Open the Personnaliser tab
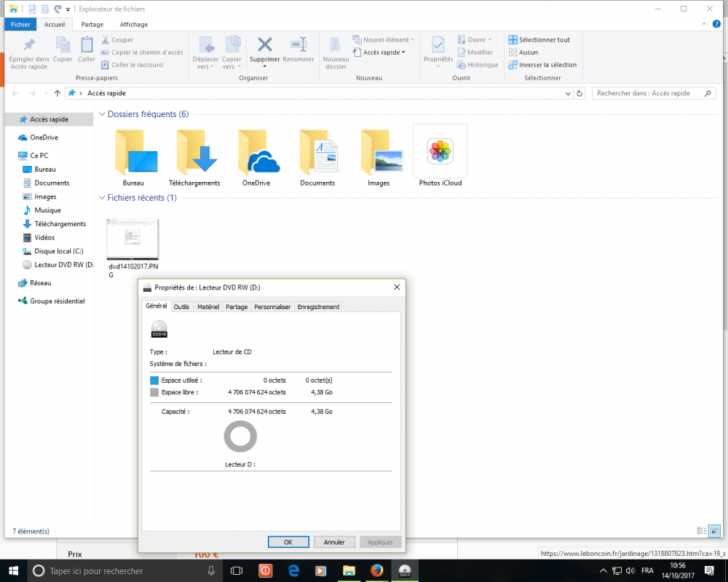728x582 pixels. pos(272,307)
